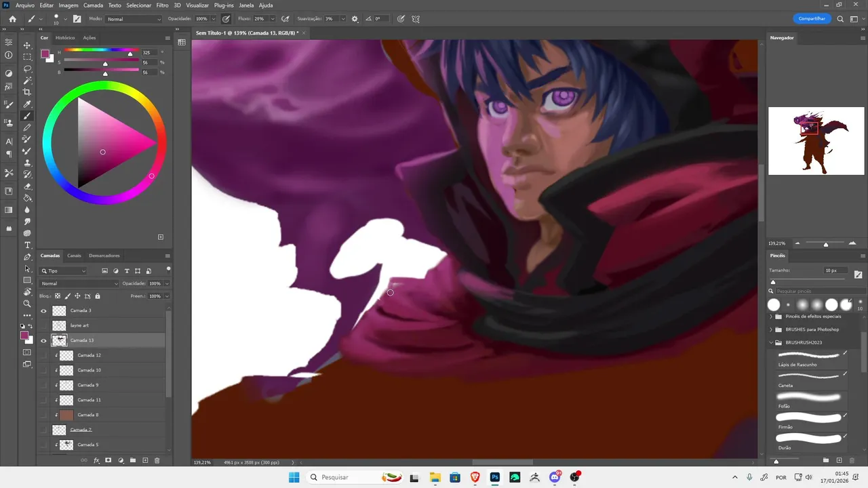
Task: Select the Hand/Rotate View tool
Action: [x=27, y=292]
